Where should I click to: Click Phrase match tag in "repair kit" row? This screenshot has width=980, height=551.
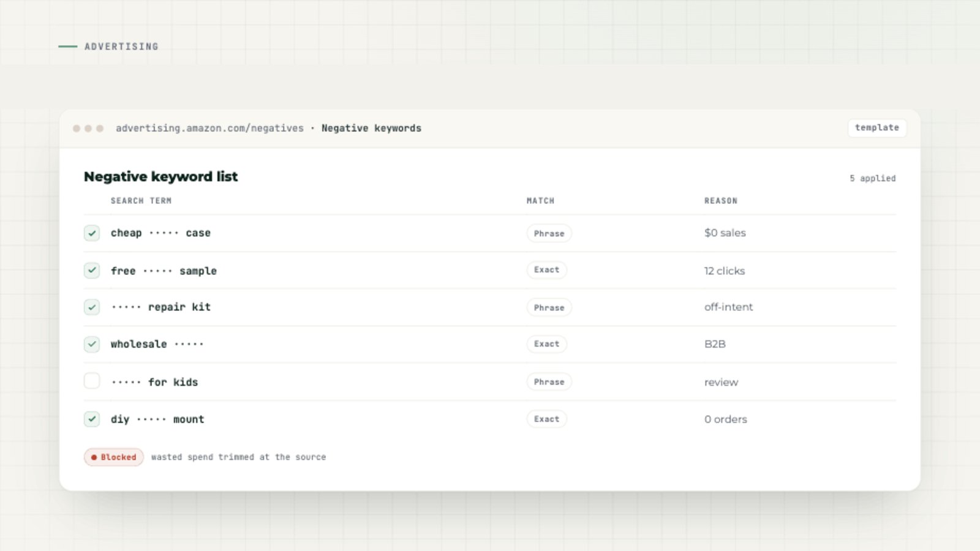pos(549,307)
